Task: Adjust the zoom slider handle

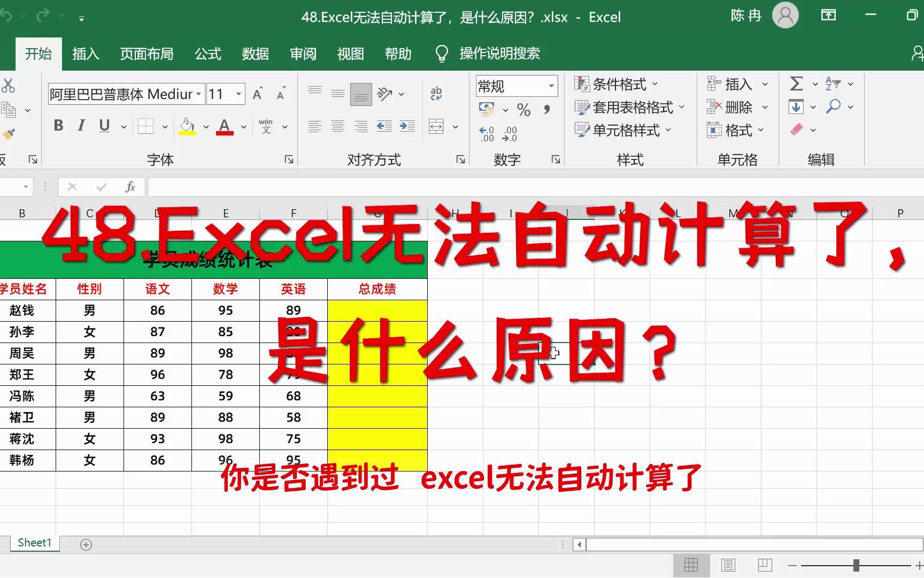Action: pyautogui.click(x=856, y=565)
